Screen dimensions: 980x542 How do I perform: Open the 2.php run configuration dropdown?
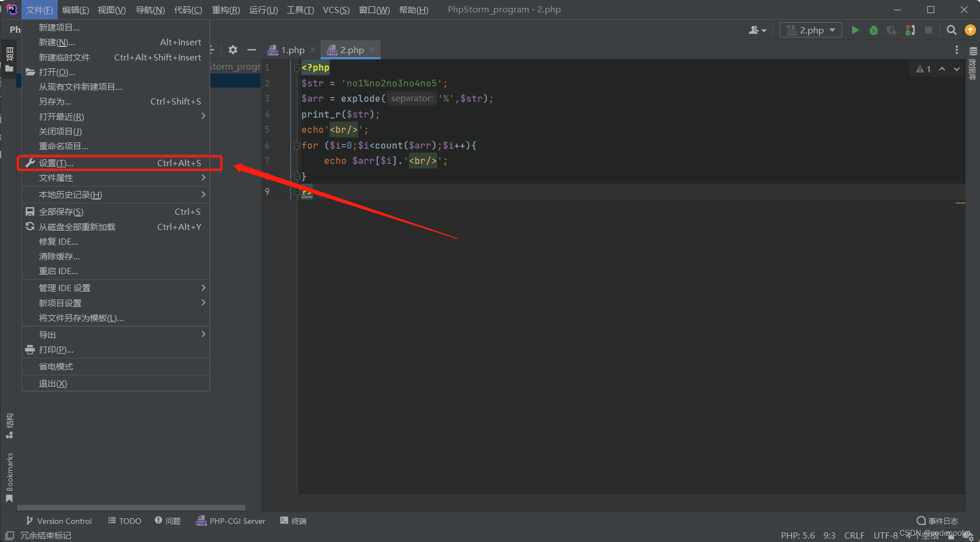click(810, 30)
